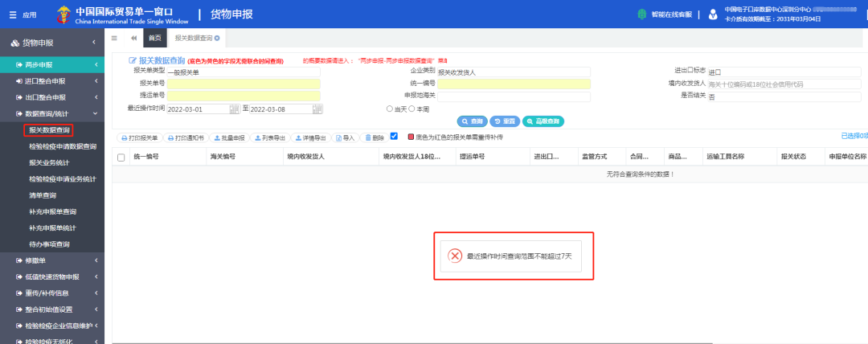Expand 低值快速货物申报 menu
The image size is (868, 344).
52,276
